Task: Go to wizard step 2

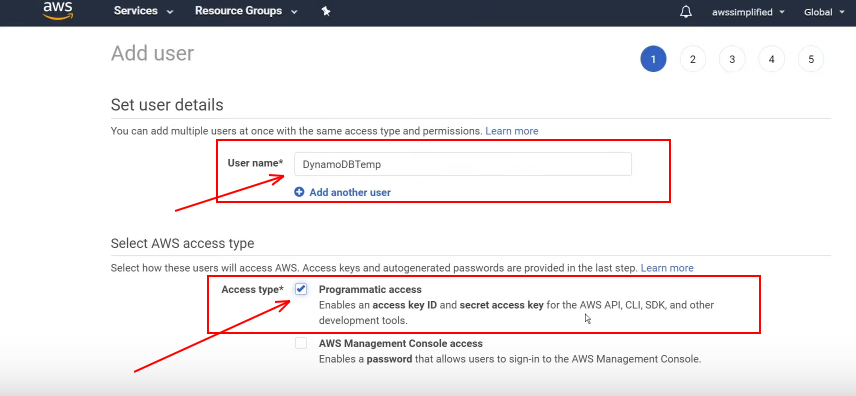Action: (693, 59)
